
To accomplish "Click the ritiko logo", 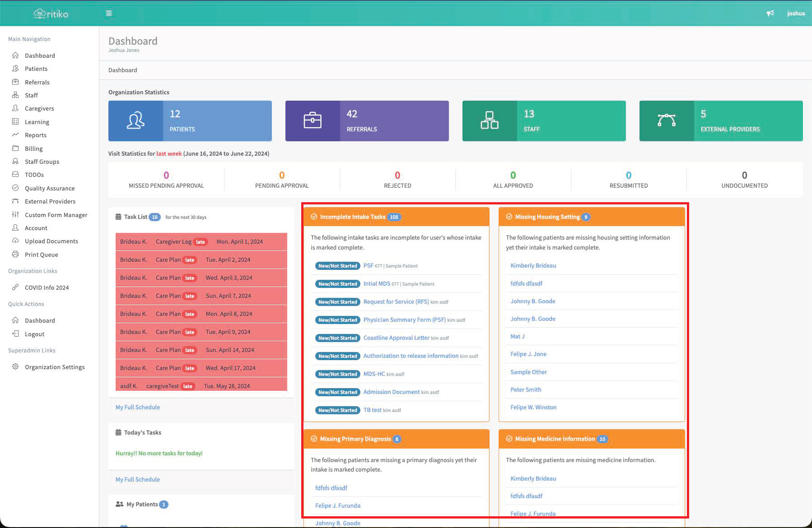I will (51, 14).
